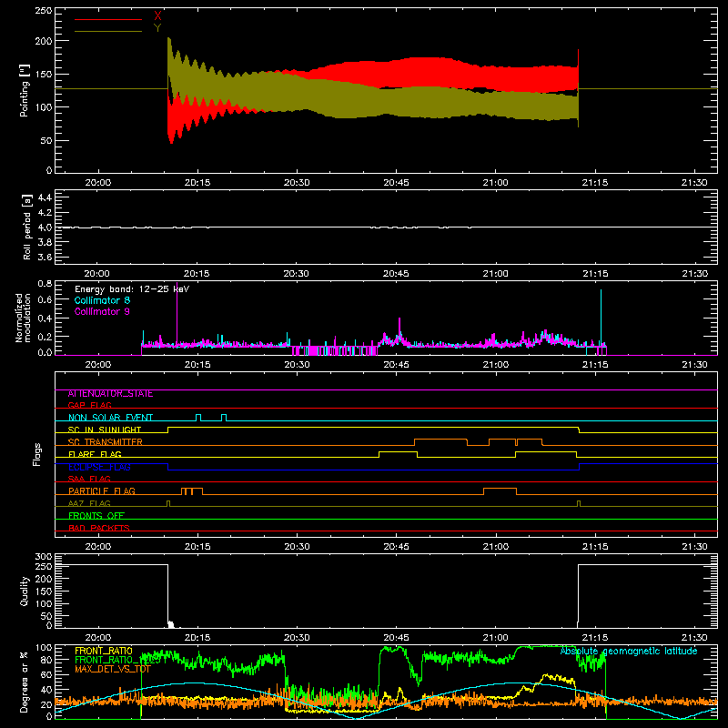Click the first FLARE_FLAG pulse near 20:45
The image size is (728, 728).
pos(398,454)
